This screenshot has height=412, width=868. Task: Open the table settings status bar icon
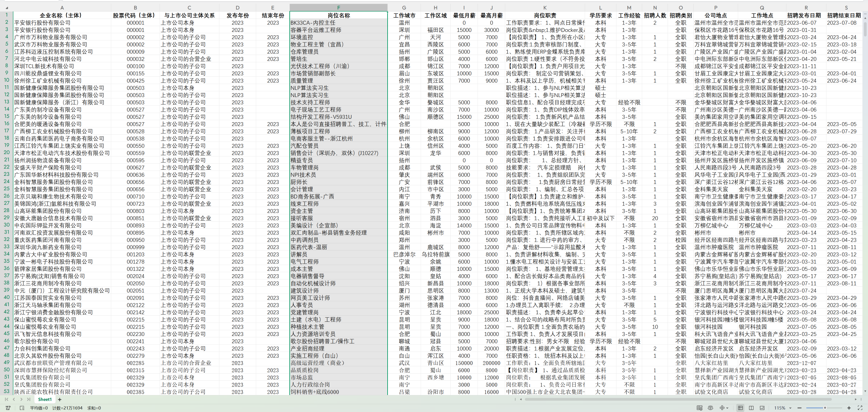(x=699, y=408)
